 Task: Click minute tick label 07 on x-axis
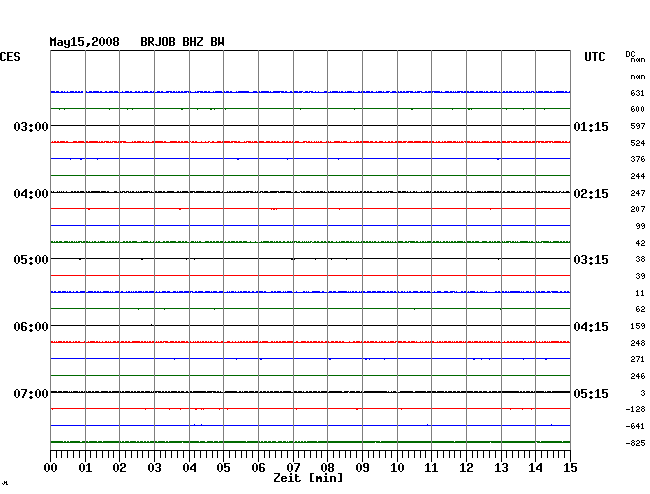[293, 468]
